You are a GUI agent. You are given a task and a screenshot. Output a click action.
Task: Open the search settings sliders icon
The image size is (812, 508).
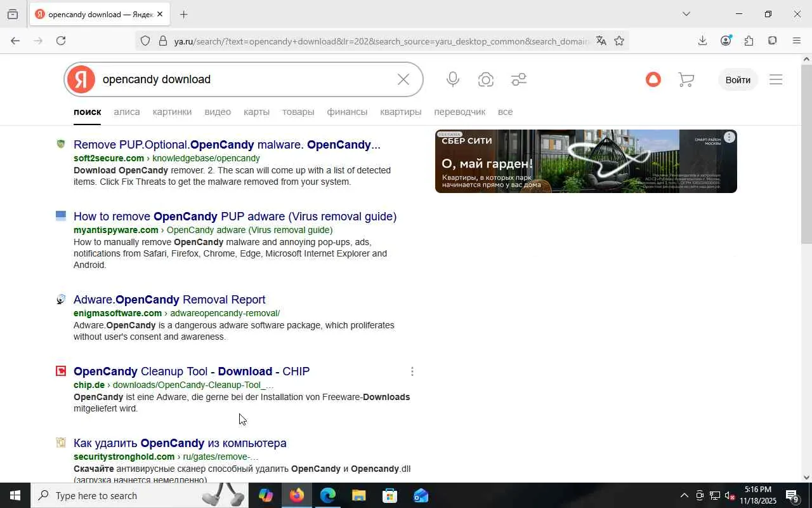tap(519, 79)
